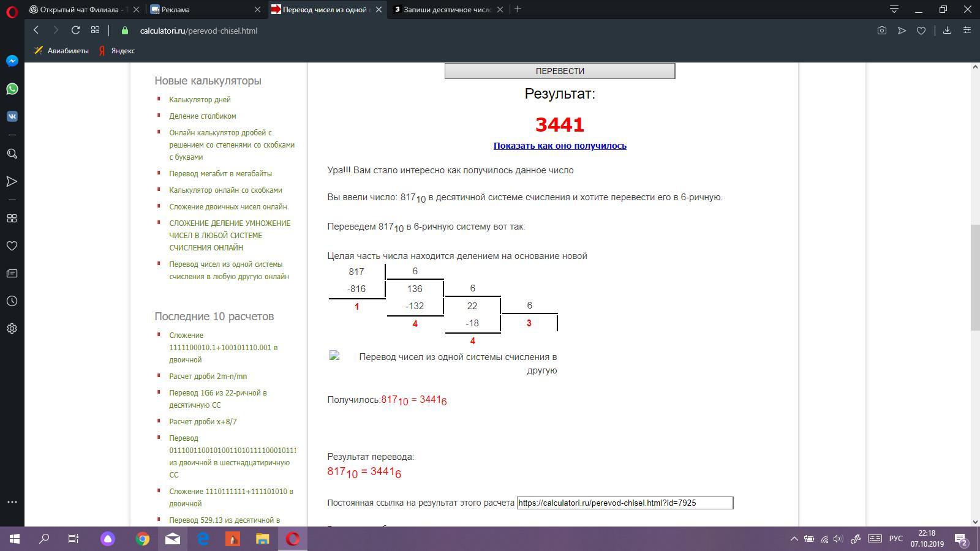Image resolution: width=980 pixels, height=551 pixels.
Task: Click 'Показать как оно получилось' link
Action: pyautogui.click(x=560, y=146)
